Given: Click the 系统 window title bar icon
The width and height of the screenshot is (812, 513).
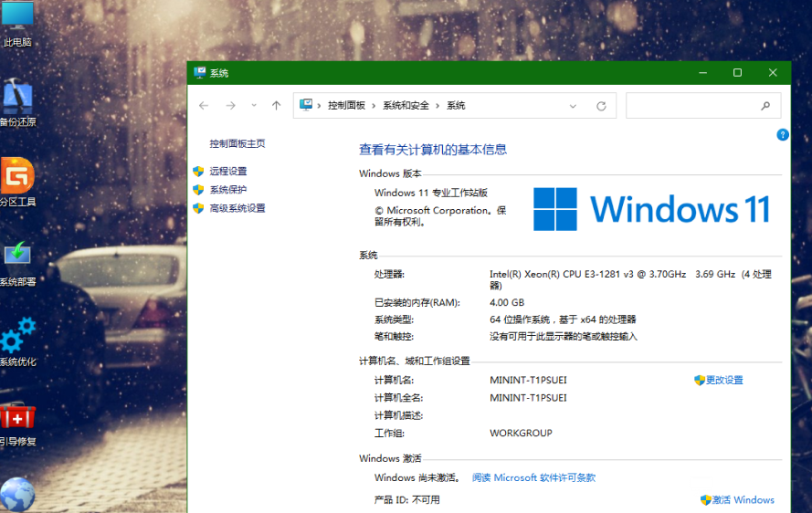Looking at the screenshot, I should pos(199,72).
